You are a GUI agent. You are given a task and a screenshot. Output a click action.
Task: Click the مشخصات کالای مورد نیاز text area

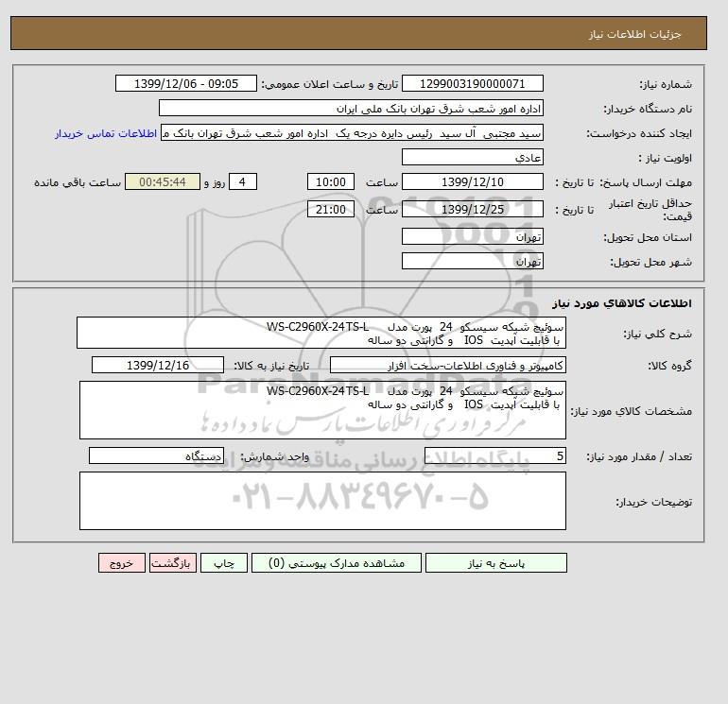(322, 410)
